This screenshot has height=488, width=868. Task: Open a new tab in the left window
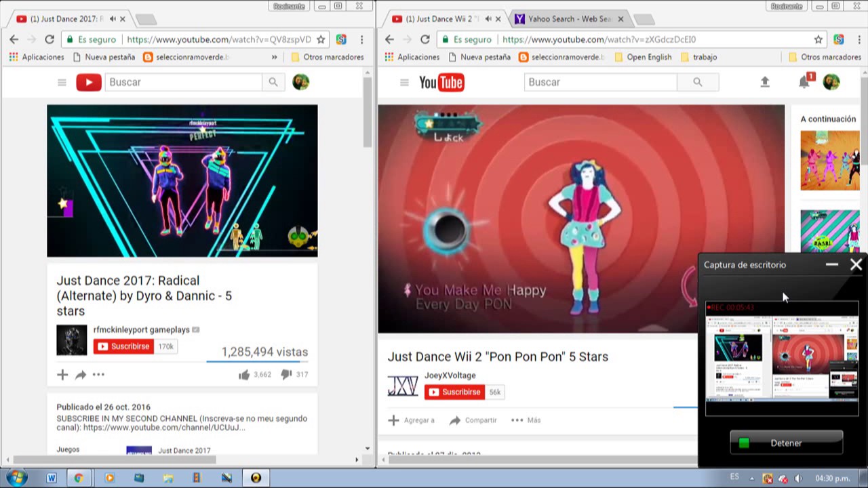coord(145,20)
